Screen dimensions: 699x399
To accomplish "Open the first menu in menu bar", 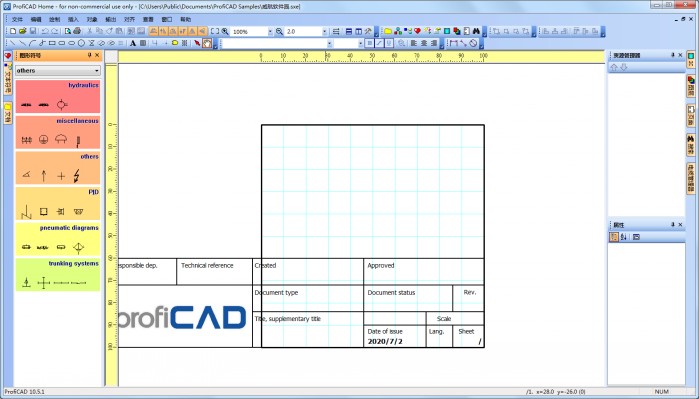I will click(17, 20).
